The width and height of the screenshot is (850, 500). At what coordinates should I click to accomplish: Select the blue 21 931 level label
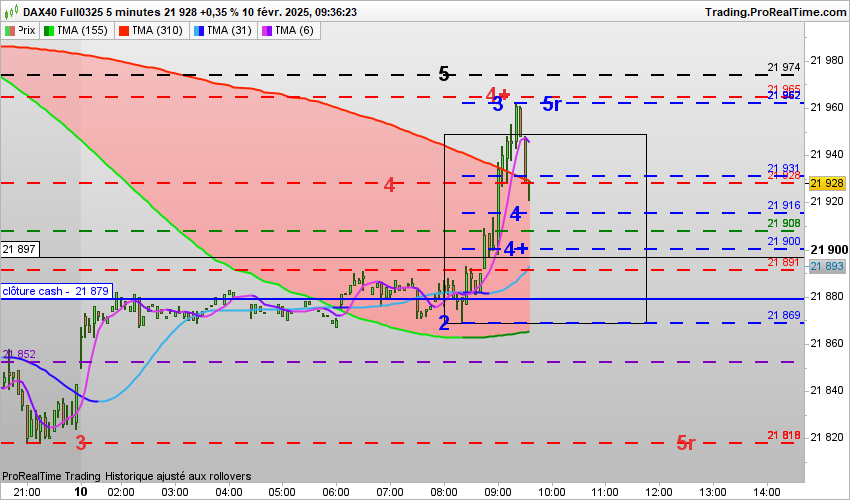pyautogui.click(x=783, y=168)
